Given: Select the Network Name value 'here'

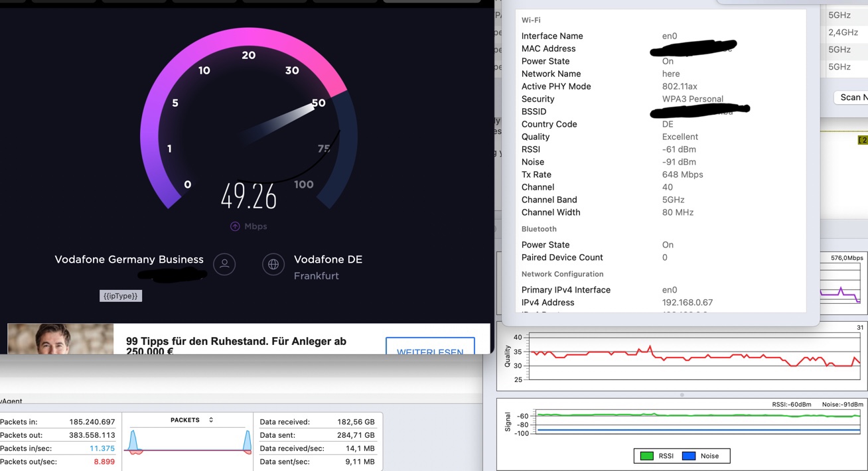Looking at the screenshot, I should click(x=671, y=74).
